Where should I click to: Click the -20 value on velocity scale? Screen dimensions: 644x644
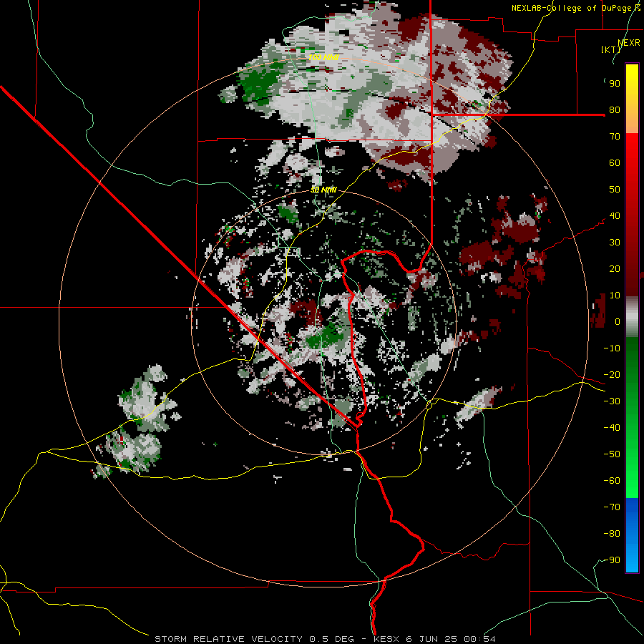(x=612, y=375)
